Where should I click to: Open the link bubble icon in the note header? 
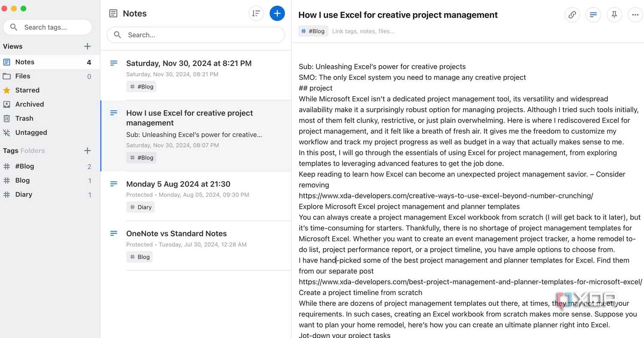(x=572, y=15)
